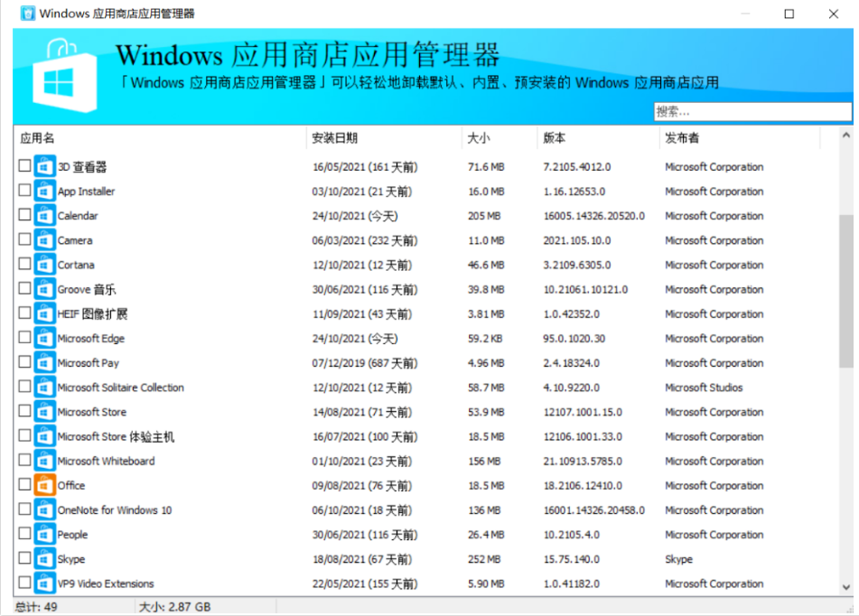859x616 pixels.
Task: Tick the Office checkbox
Action: click(x=24, y=484)
